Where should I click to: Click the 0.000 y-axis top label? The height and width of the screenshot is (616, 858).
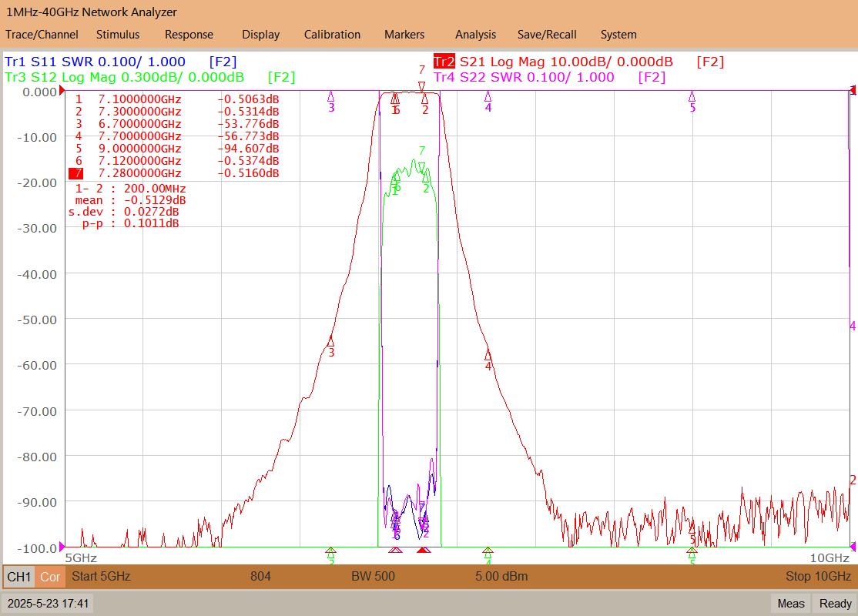click(39, 92)
